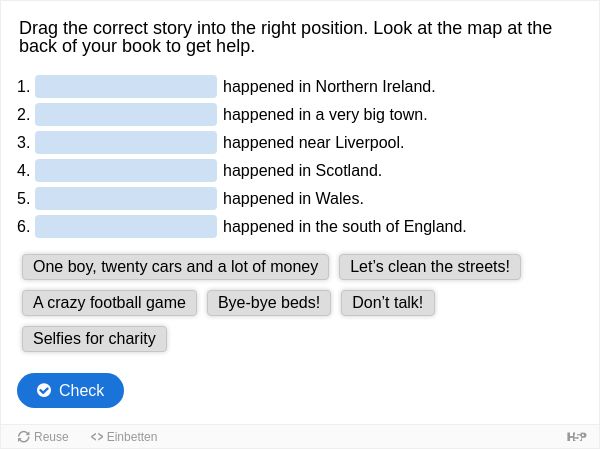The width and height of the screenshot is (600, 449).
Task: Click the Reuse circular arrows icon
Action: coord(24,437)
